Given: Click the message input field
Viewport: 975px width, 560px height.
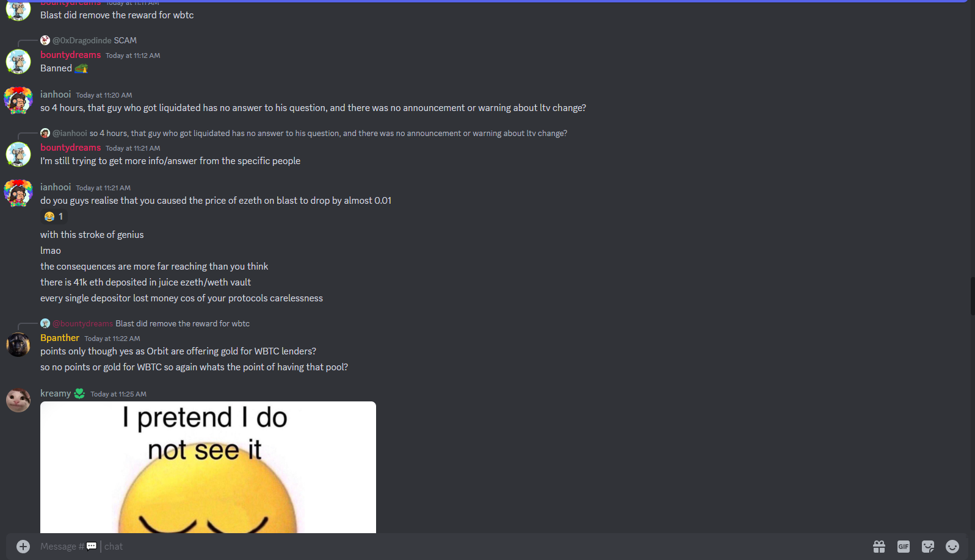Looking at the screenshot, I should 452,547.
